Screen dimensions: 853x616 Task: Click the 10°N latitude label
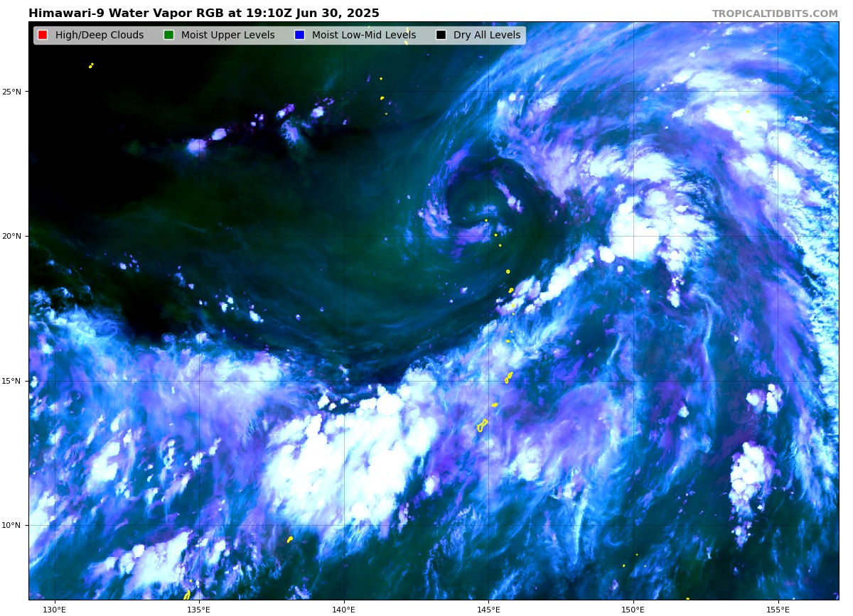(12, 526)
